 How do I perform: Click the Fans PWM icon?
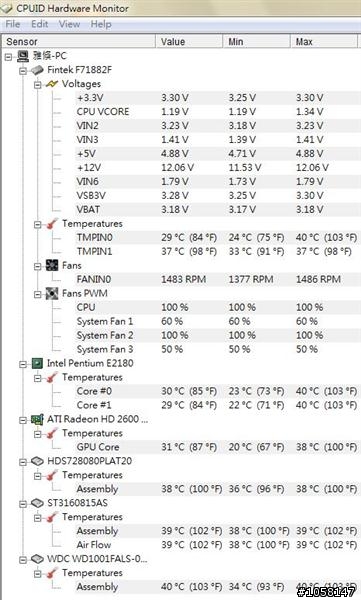52,293
